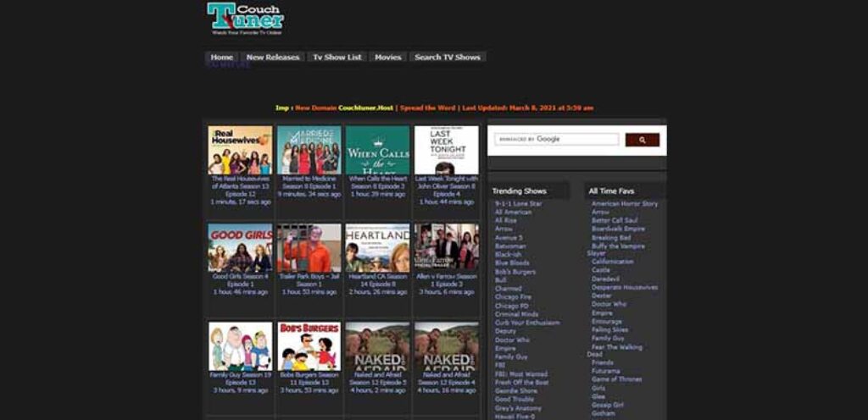Click the Couch Tuner logo

(245, 19)
